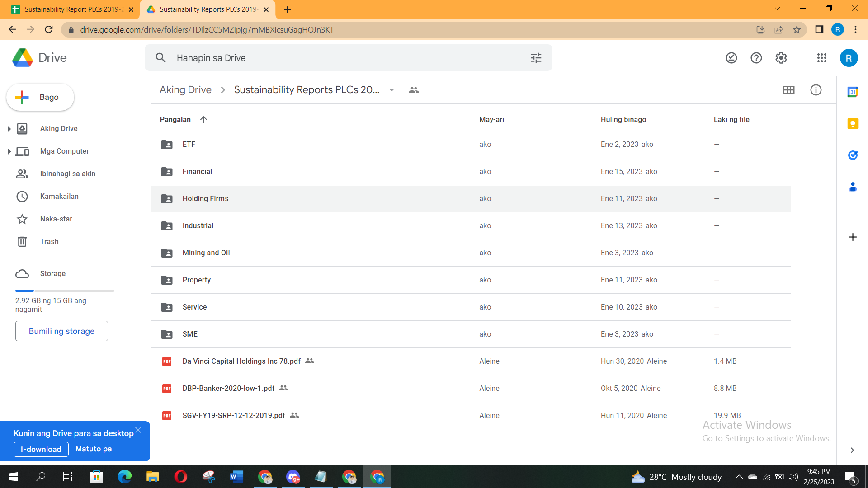The width and height of the screenshot is (868, 488).
Task: Open Google Tasks side panel
Action: coord(853,155)
